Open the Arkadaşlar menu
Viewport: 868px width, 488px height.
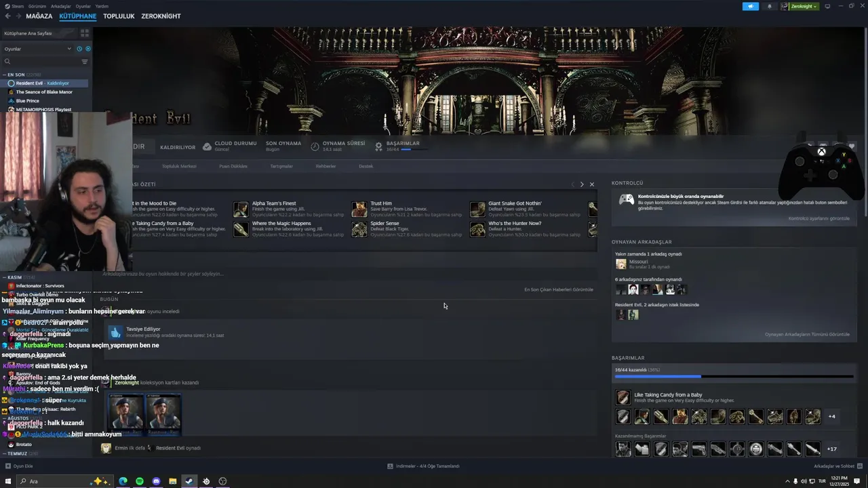pyautogui.click(x=61, y=6)
